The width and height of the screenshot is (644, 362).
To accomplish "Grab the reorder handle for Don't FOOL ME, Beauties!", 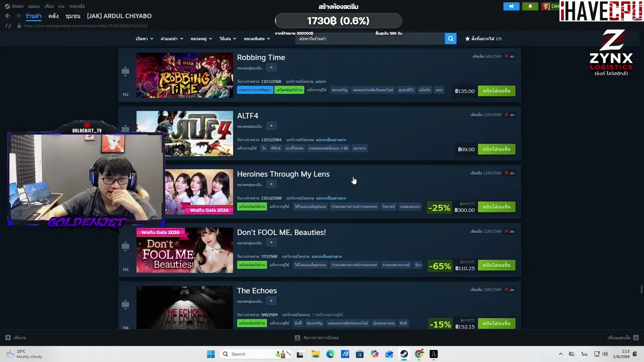I will point(125,246).
